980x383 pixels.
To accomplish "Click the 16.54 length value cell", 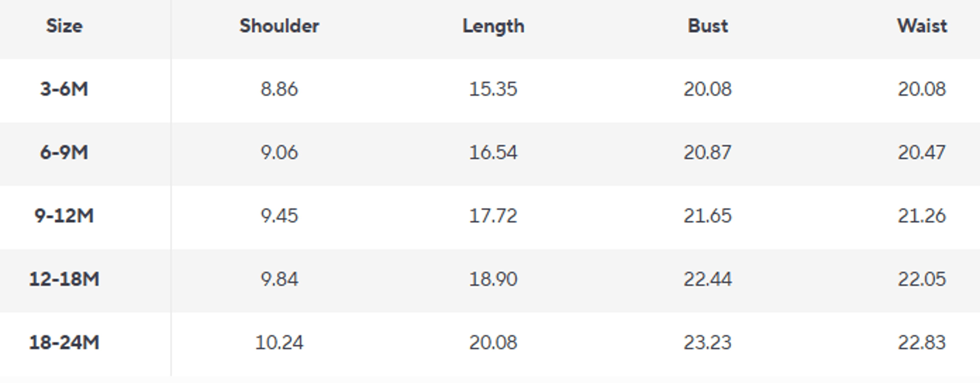I will coord(493,153).
